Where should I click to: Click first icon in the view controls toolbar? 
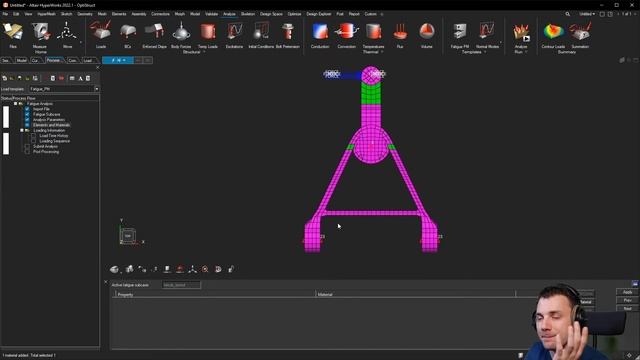coord(115,269)
